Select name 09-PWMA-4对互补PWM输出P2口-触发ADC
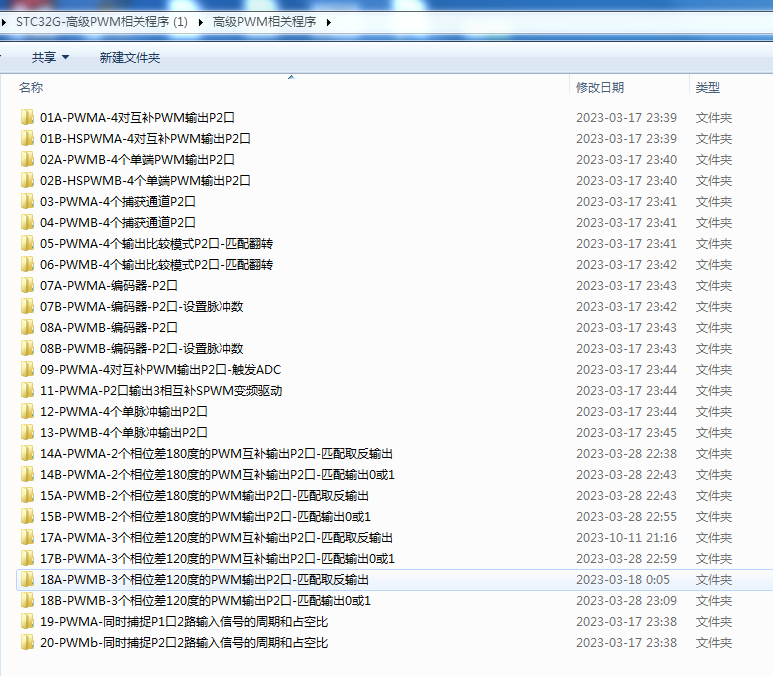773x676 pixels. [x=161, y=370]
